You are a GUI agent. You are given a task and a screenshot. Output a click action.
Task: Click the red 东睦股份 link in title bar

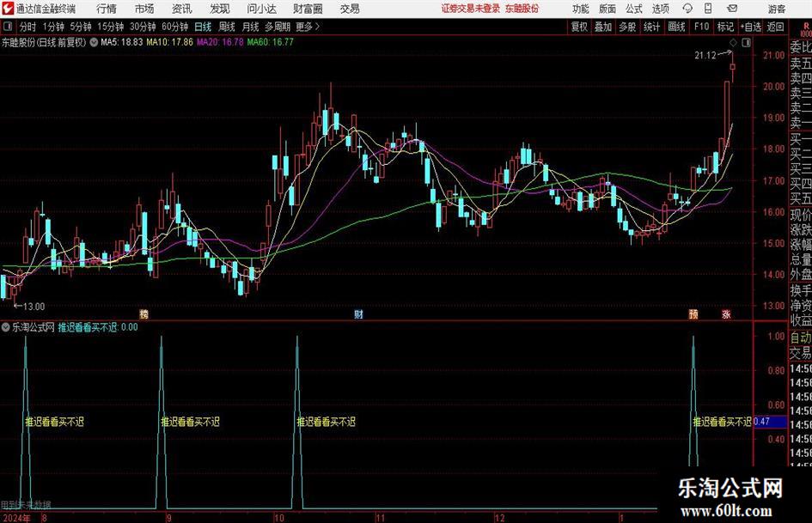pos(522,9)
